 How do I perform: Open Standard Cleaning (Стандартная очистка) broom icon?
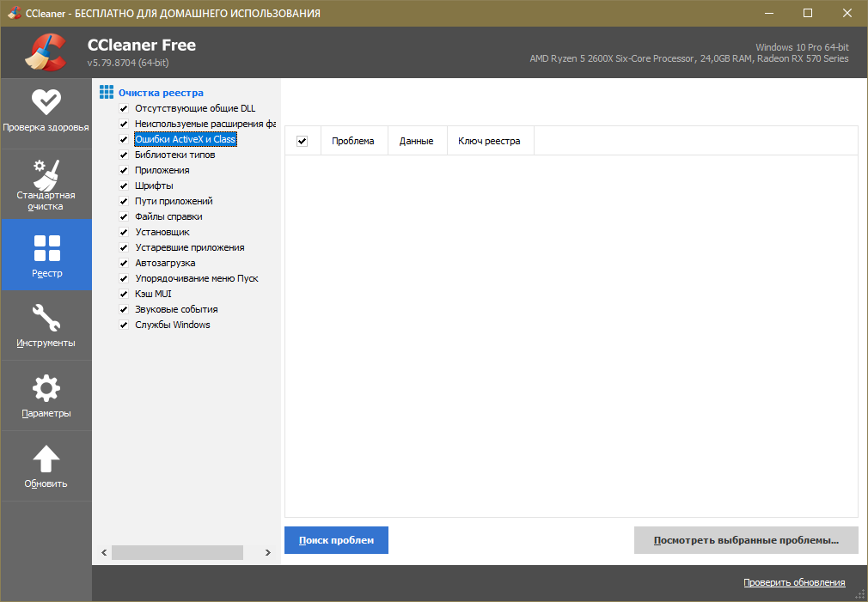(46, 175)
